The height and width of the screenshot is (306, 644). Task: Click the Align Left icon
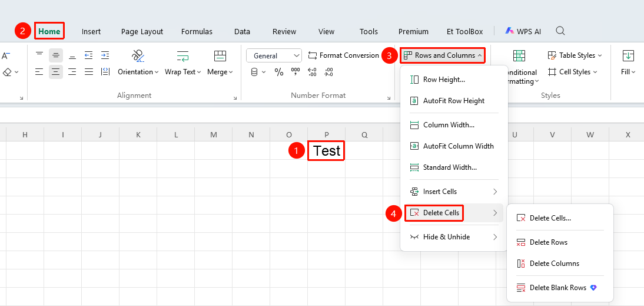[x=39, y=72]
